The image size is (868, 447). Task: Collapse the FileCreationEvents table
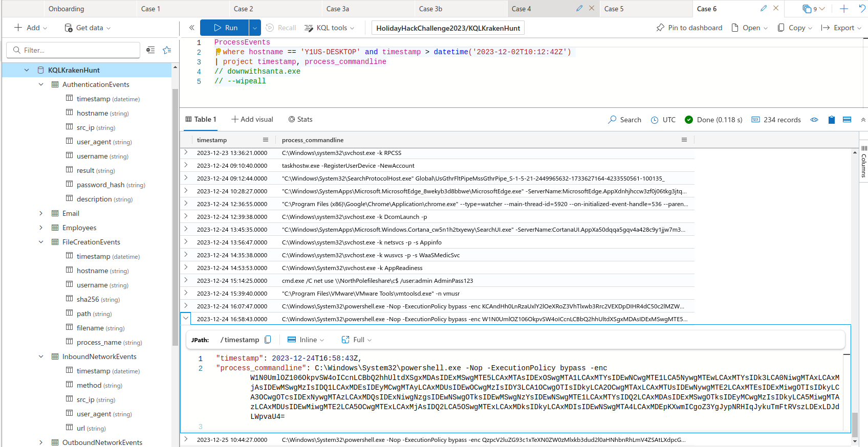tap(41, 242)
